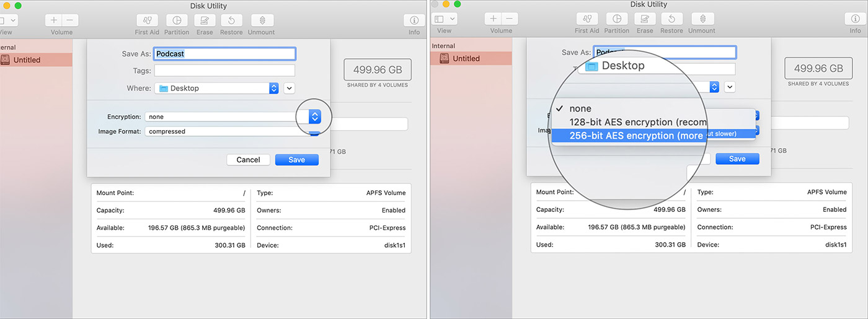Click '300.31 GB' used value in left window
This screenshot has height=319, width=868.
point(230,245)
